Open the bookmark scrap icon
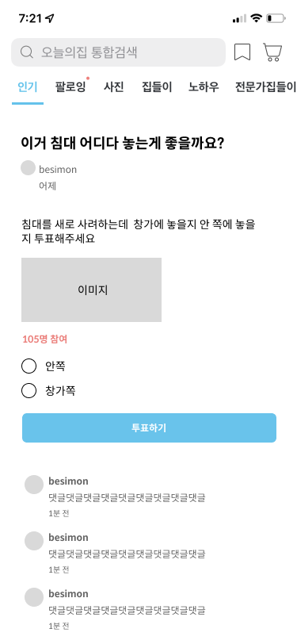Image resolution: width=297 pixels, height=644 pixels. coord(242,52)
